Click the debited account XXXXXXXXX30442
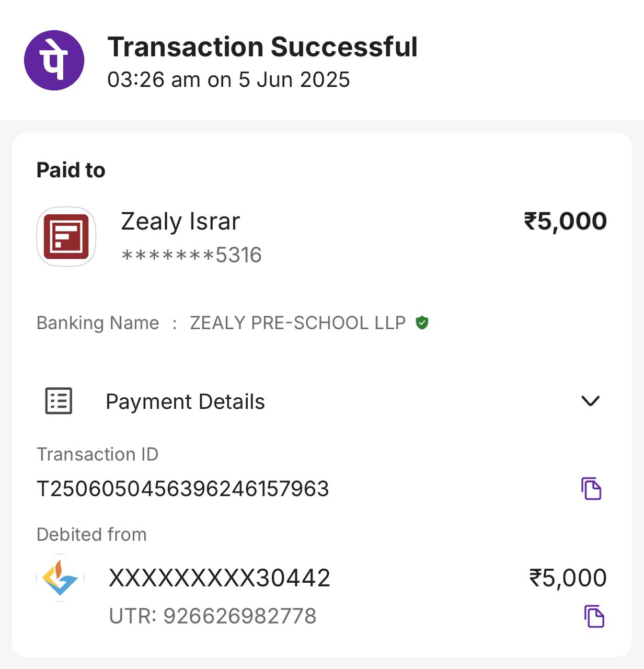This screenshot has width=644, height=669. (x=220, y=578)
